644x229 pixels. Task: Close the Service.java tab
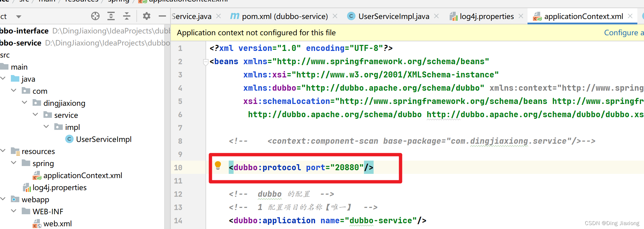(218, 16)
